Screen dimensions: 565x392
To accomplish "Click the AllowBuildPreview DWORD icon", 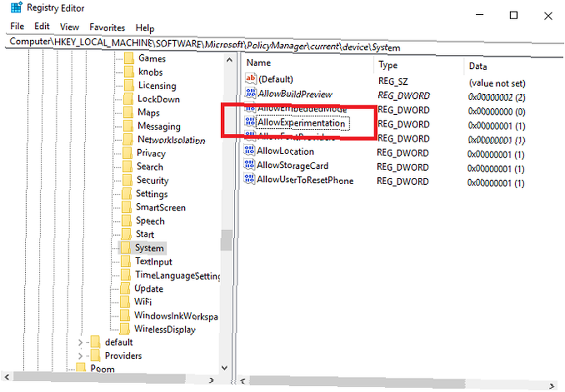I will click(x=250, y=93).
